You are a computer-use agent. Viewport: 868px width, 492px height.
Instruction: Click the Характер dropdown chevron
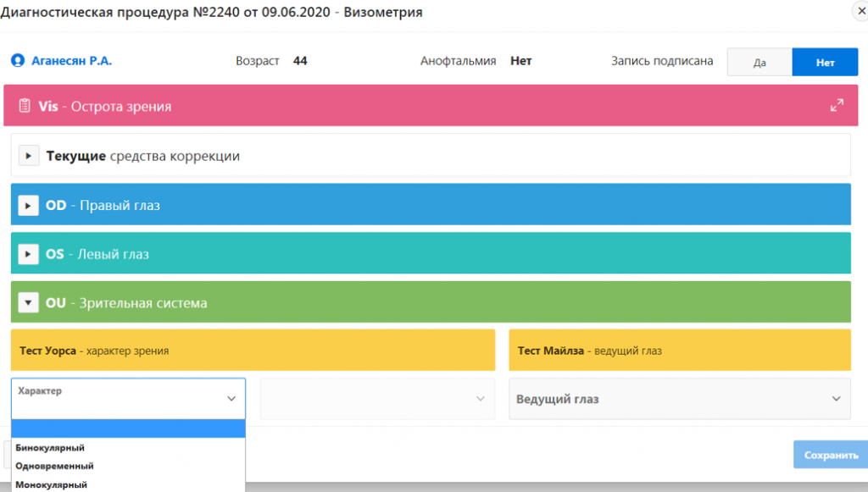(x=231, y=399)
